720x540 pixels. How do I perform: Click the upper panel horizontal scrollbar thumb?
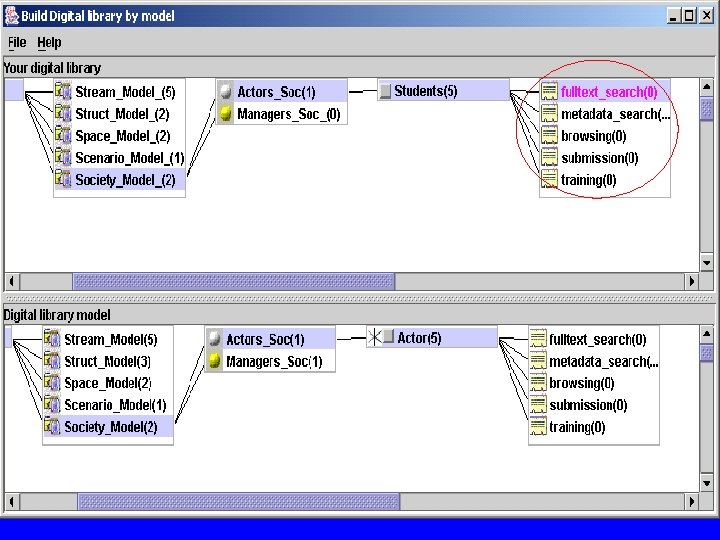click(234, 281)
